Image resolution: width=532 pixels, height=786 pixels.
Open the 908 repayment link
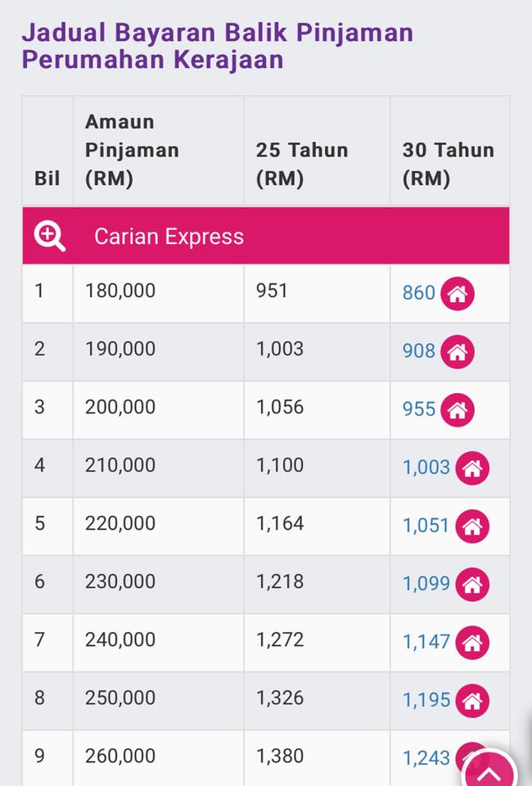click(x=419, y=351)
